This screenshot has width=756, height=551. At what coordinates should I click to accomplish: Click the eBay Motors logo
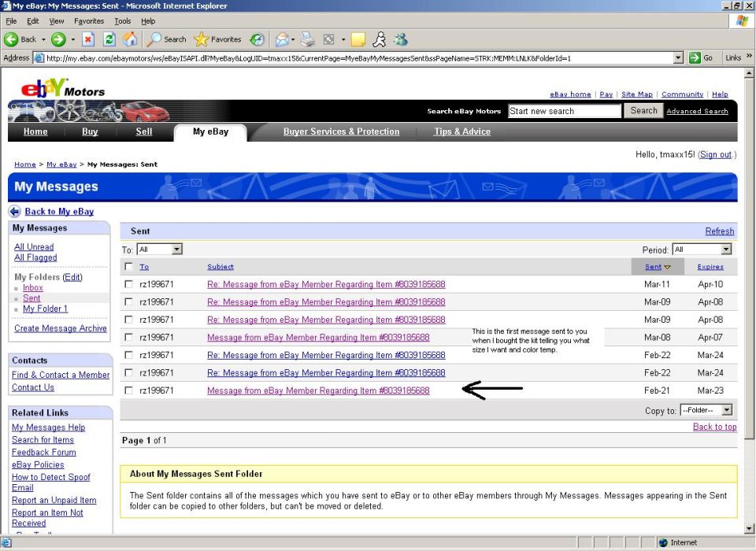(63, 89)
